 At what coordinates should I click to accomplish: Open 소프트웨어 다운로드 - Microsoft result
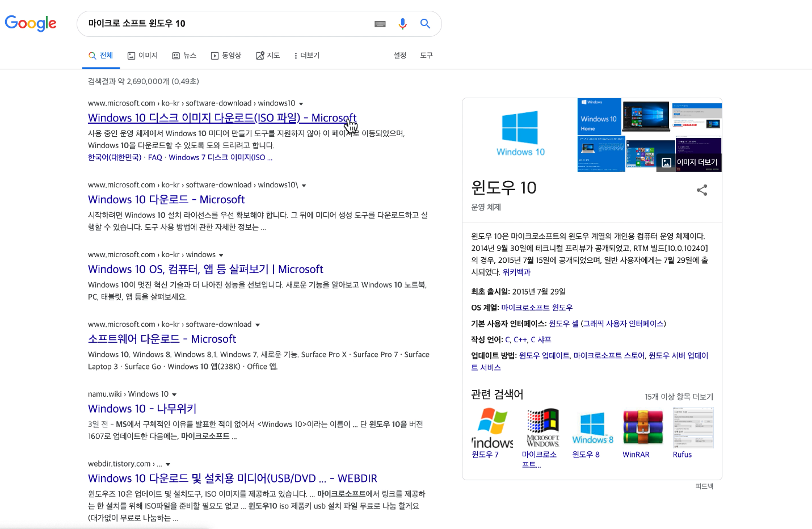coord(162,339)
